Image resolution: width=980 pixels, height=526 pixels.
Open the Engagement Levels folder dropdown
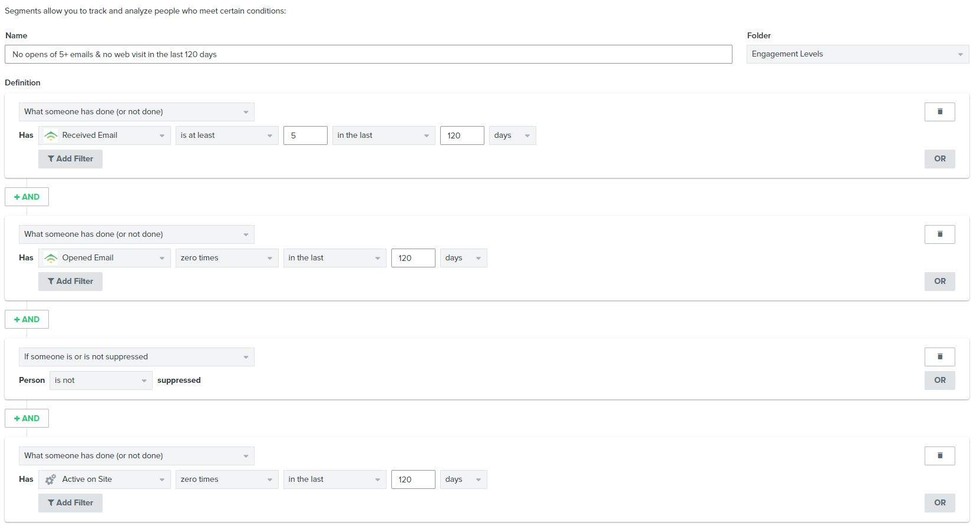click(x=857, y=54)
